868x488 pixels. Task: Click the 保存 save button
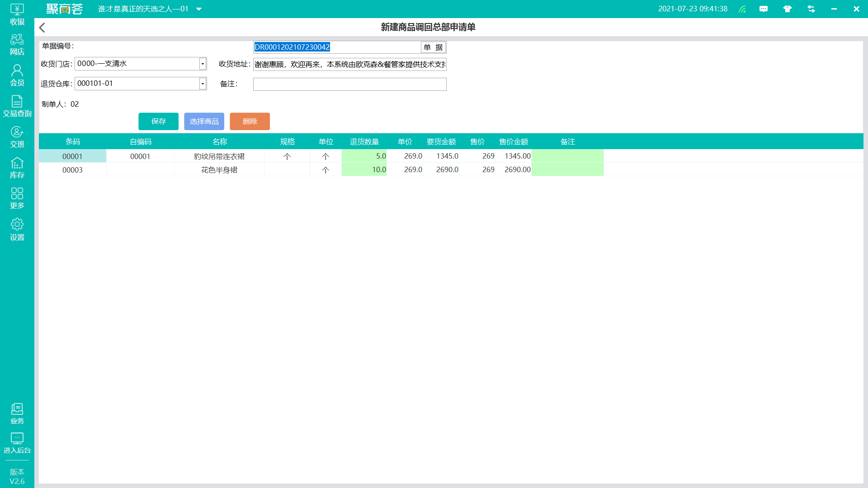click(x=158, y=121)
